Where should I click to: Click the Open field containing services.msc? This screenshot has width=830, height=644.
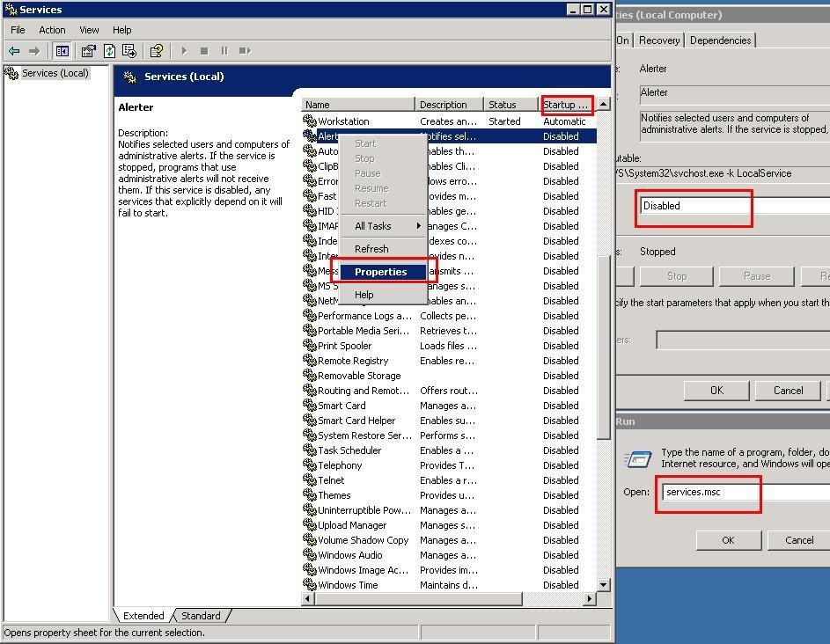[746, 492]
